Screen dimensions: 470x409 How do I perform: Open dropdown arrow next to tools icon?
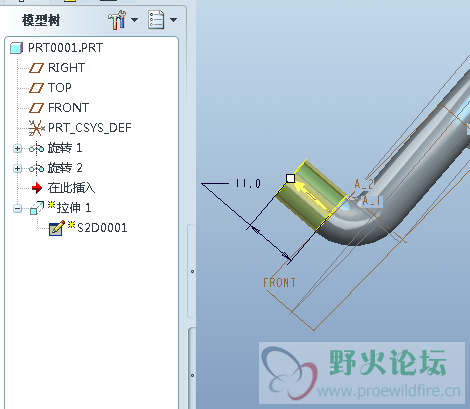click(x=134, y=20)
